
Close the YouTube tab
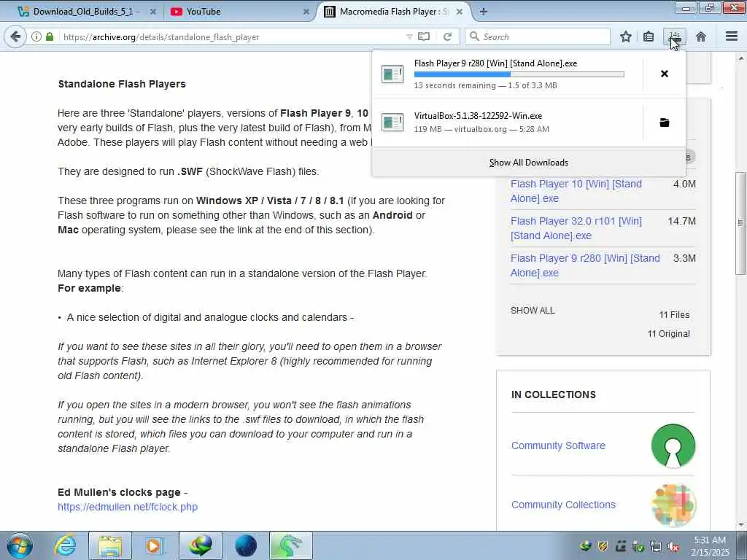coord(306,12)
